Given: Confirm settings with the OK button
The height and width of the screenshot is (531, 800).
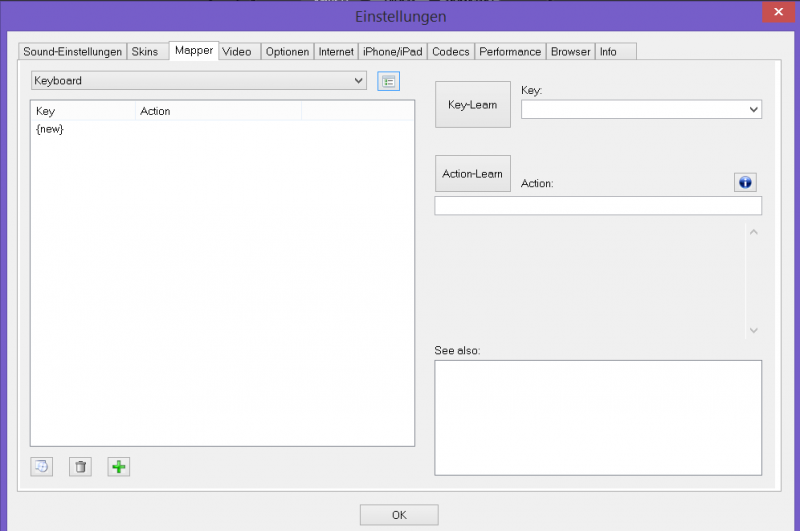Looking at the screenshot, I should click(x=399, y=515).
